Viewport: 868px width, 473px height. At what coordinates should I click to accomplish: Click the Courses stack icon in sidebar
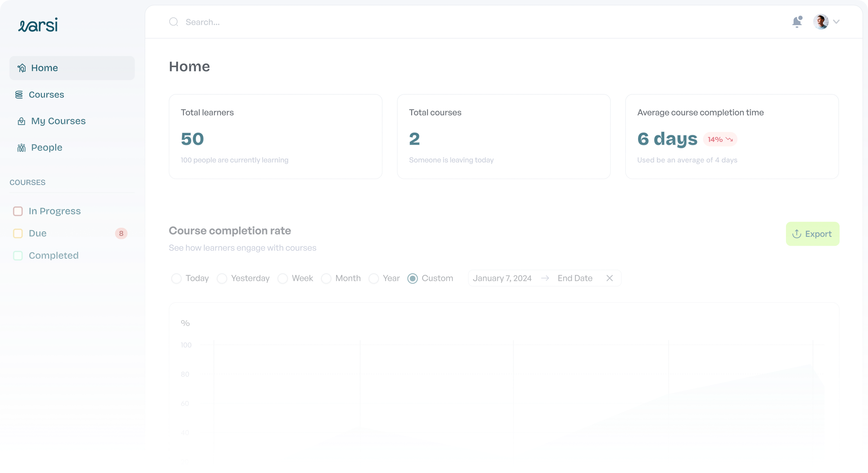(19, 95)
